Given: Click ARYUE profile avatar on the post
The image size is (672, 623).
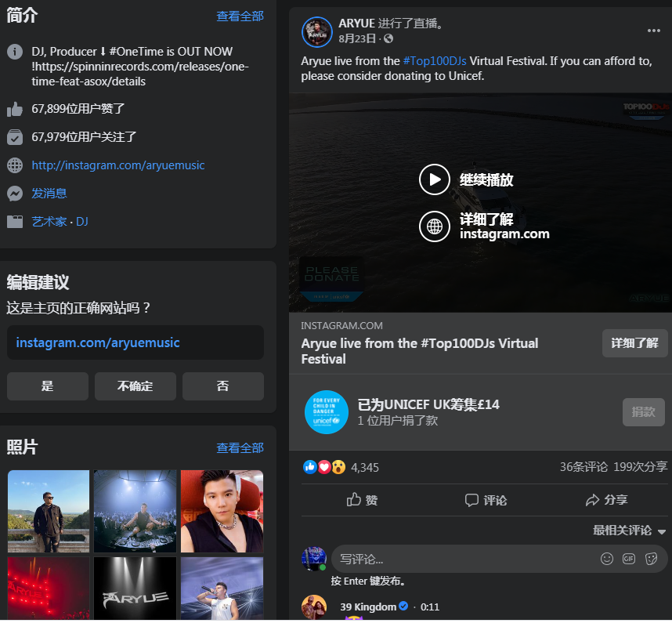Looking at the screenshot, I should [317, 32].
